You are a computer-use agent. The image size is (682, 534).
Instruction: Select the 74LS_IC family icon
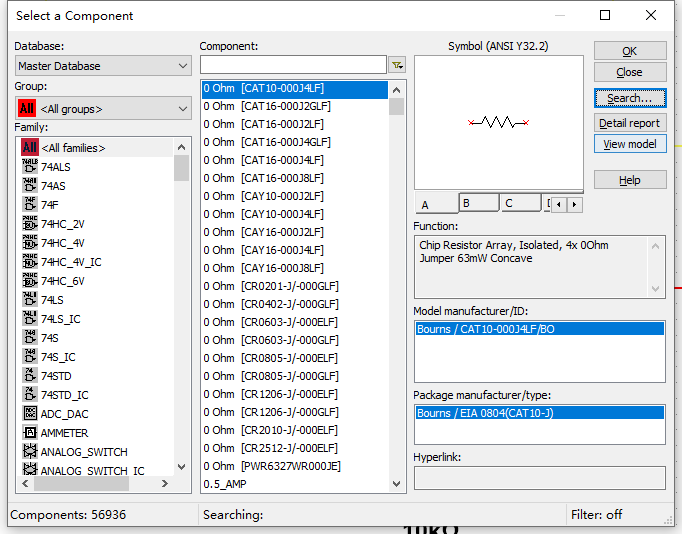point(30,319)
